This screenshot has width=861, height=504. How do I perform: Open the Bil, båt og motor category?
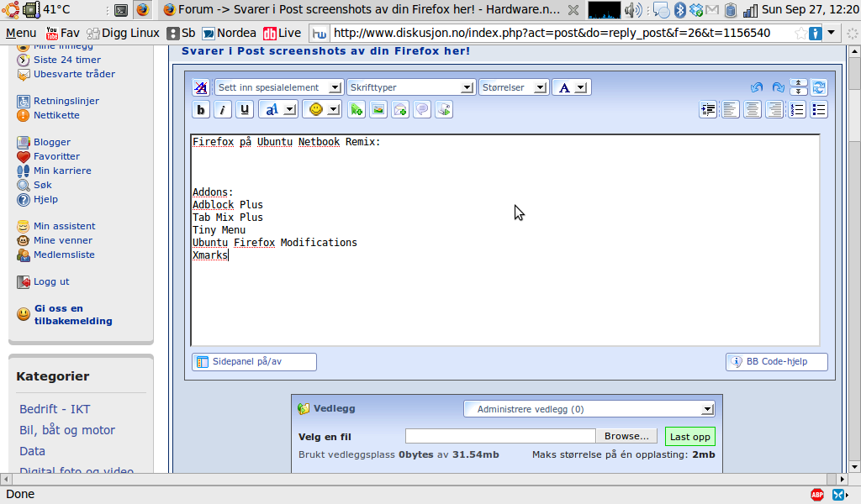tap(67, 430)
